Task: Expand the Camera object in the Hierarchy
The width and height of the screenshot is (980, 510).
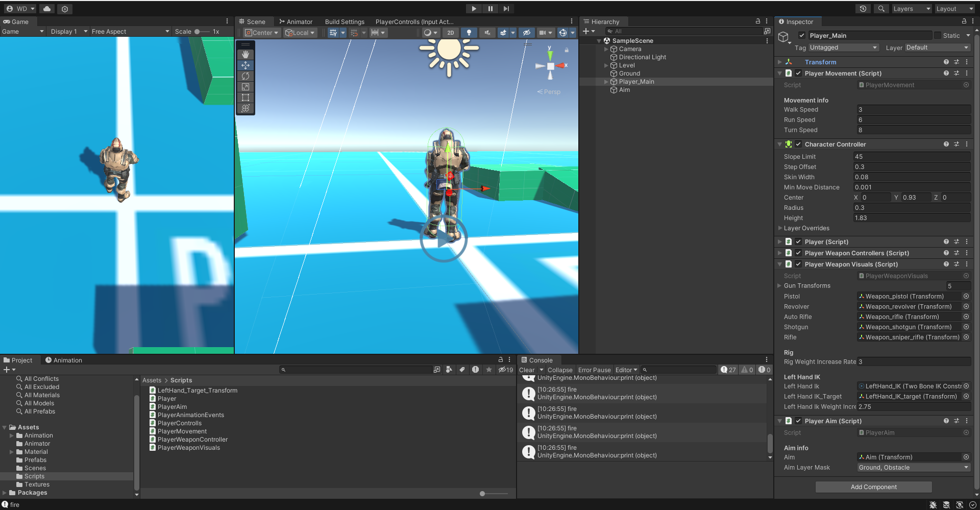Action: point(606,49)
